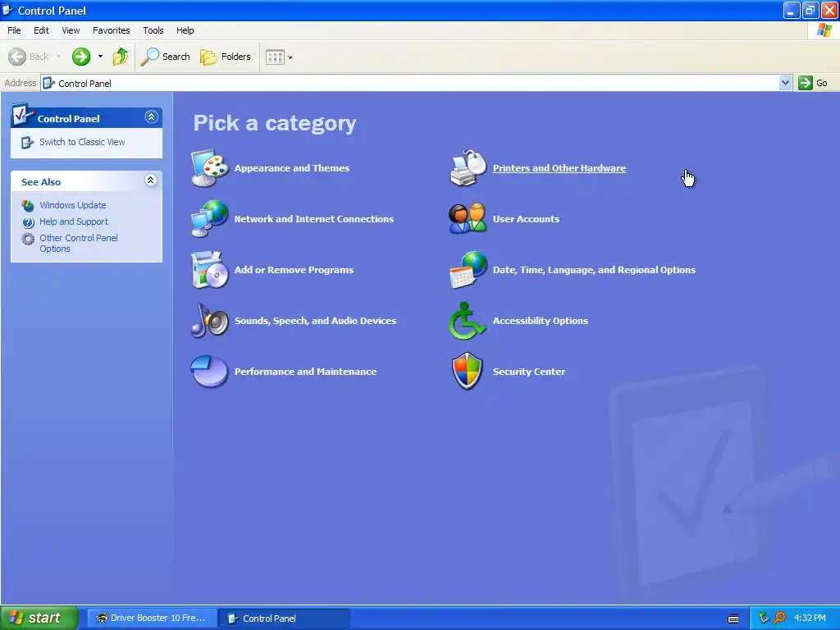Click the Control Panel title bar icon
This screenshot has width=840, height=630.
click(x=8, y=10)
